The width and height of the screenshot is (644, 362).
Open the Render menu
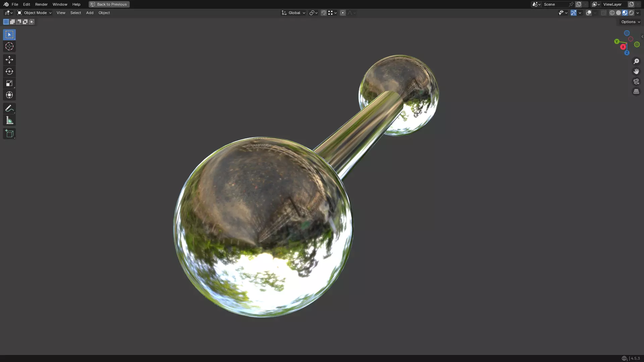[x=41, y=4]
